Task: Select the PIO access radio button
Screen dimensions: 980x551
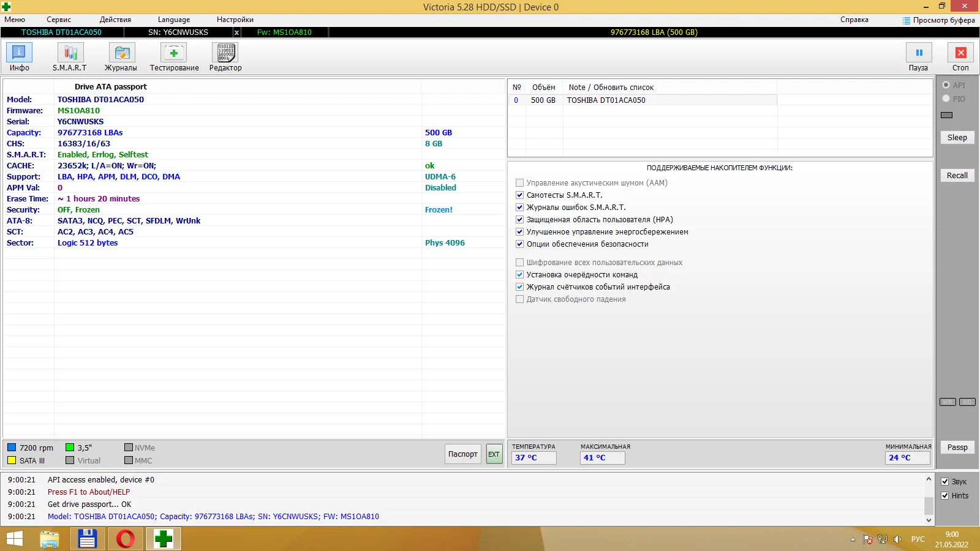Action: [946, 99]
